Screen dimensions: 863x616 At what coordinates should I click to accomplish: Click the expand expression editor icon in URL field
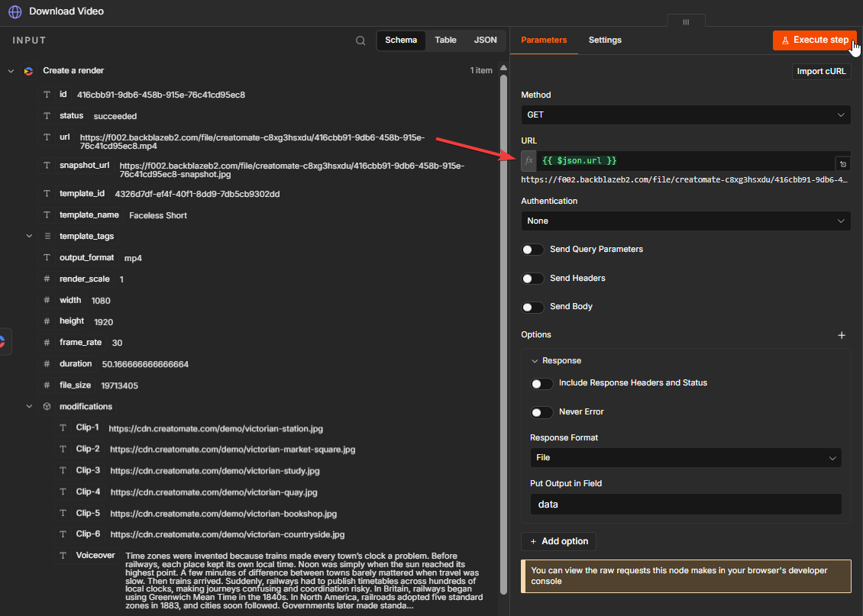click(842, 164)
